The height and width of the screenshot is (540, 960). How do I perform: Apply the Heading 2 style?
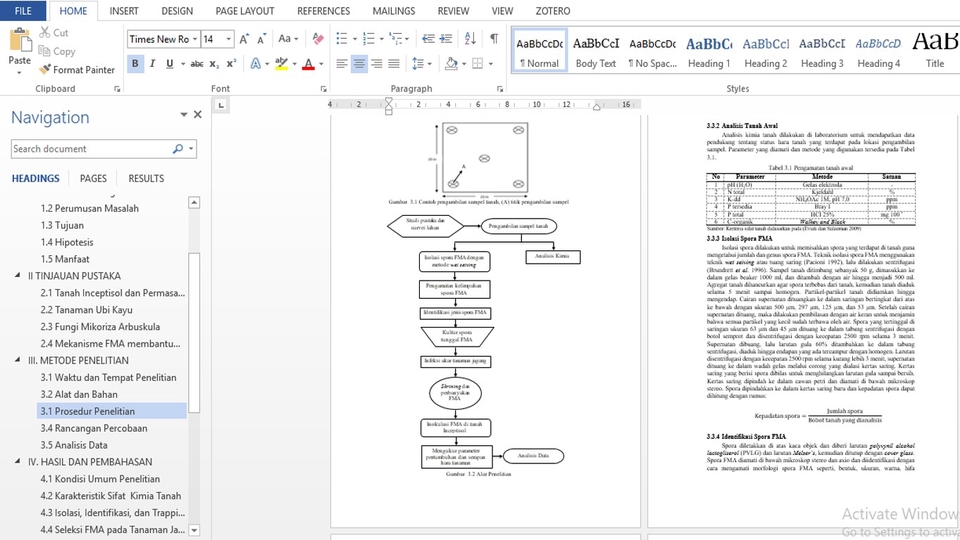coord(765,52)
